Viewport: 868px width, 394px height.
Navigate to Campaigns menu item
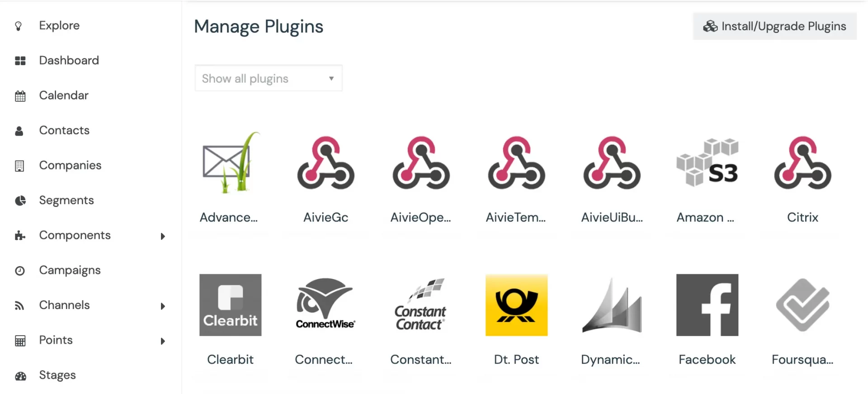click(x=70, y=270)
